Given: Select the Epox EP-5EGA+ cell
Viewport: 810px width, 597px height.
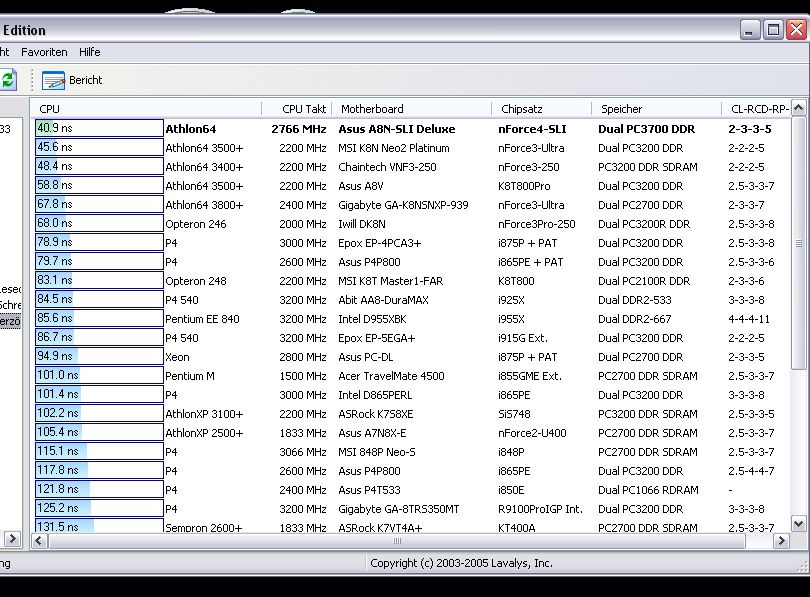Looking at the screenshot, I should (x=377, y=338).
